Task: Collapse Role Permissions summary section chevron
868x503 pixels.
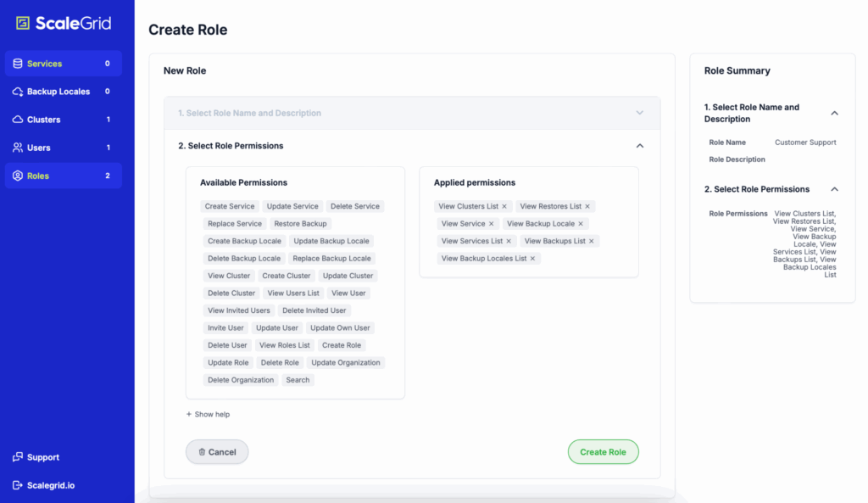Action: 834,189
